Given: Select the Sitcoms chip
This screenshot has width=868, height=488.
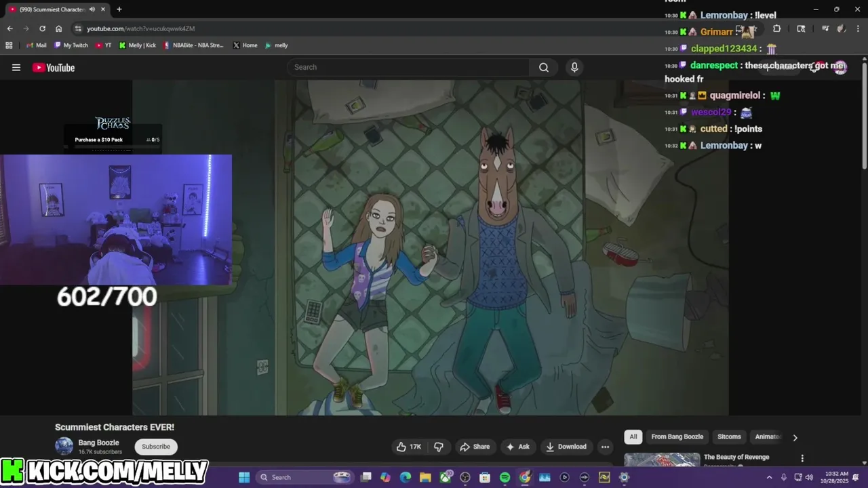Looking at the screenshot, I should tap(729, 437).
